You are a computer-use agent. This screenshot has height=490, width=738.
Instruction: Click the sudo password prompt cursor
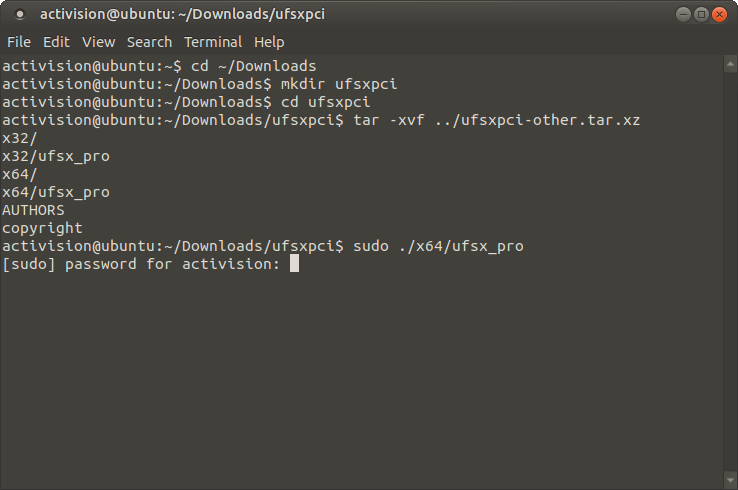294,264
